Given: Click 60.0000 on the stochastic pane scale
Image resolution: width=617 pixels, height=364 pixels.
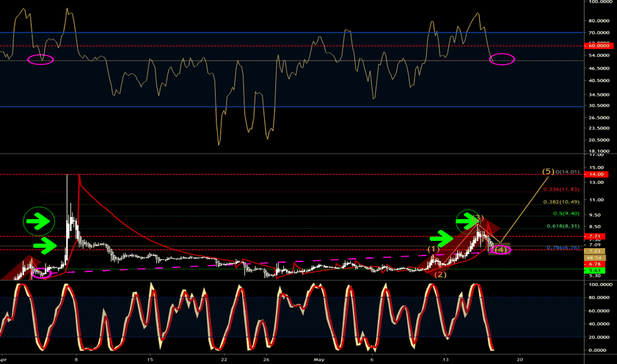Looking at the screenshot, I should click(600, 310).
